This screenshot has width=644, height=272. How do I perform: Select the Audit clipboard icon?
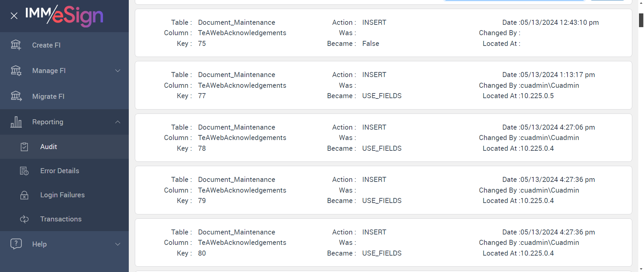point(24,147)
